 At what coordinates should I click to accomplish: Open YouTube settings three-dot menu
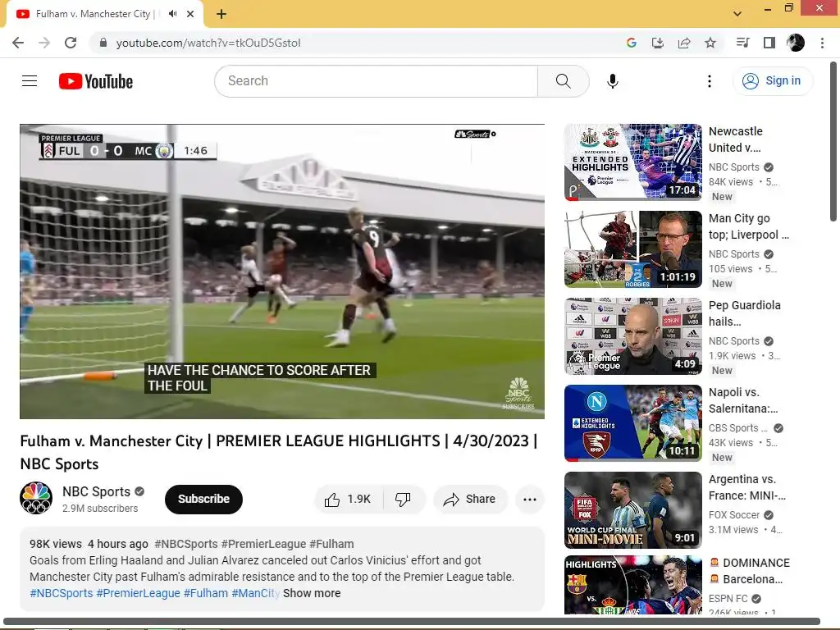710,81
